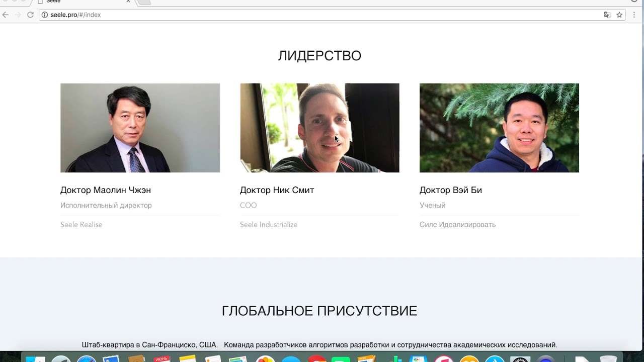
Task: Click the ЛИДЕРСТВО heading
Action: click(319, 56)
